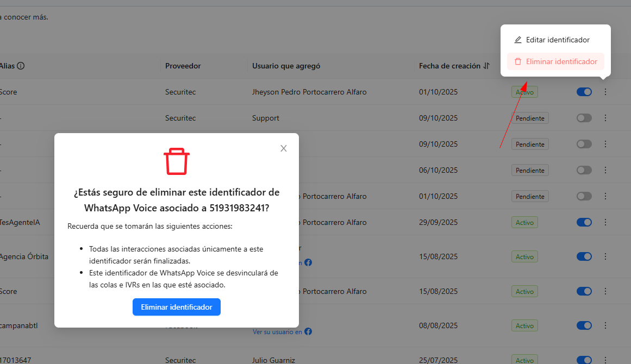Click the Facebook icon in Agencia Órbita row
The image size is (631, 364).
308,262
